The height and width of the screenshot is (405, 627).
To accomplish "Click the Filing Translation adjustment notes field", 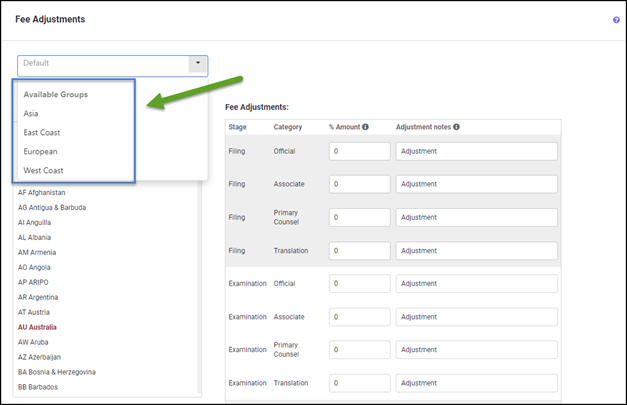I will 476,250.
